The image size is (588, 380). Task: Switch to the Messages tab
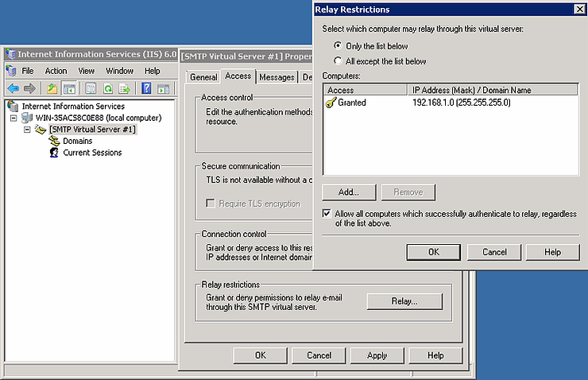click(277, 77)
